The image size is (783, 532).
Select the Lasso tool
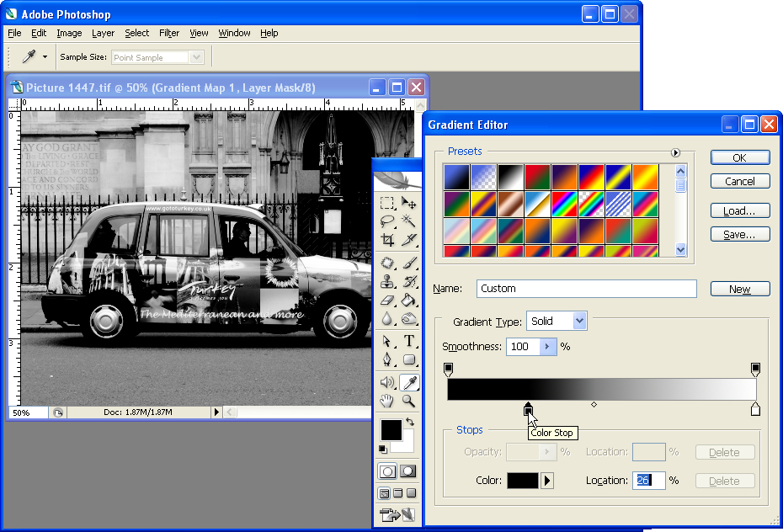point(388,221)
